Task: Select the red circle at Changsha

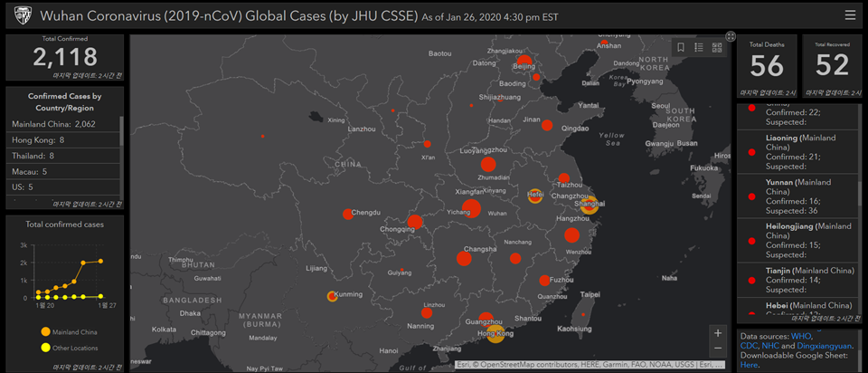Action: point(464,258)
